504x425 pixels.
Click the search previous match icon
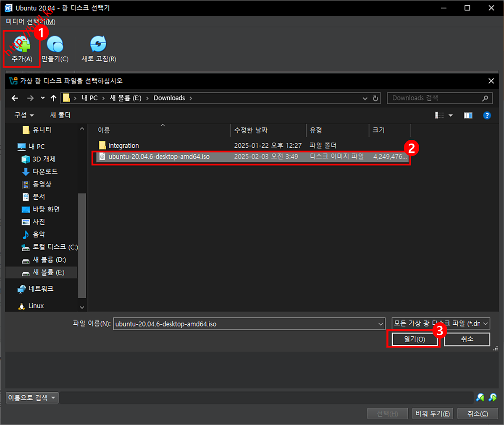coord(480,397)
